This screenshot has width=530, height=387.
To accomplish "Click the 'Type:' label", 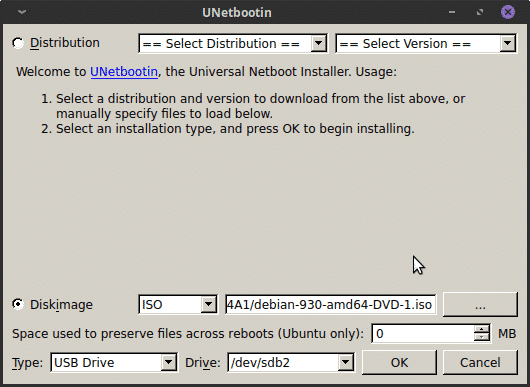I will tap(27, 363).
